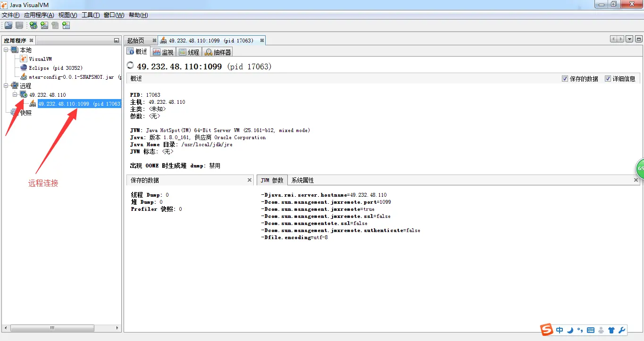This screenshot has width=644, height=341.
Task: Collapse the 49.232.48.110 host node
Action: [15, 95]
